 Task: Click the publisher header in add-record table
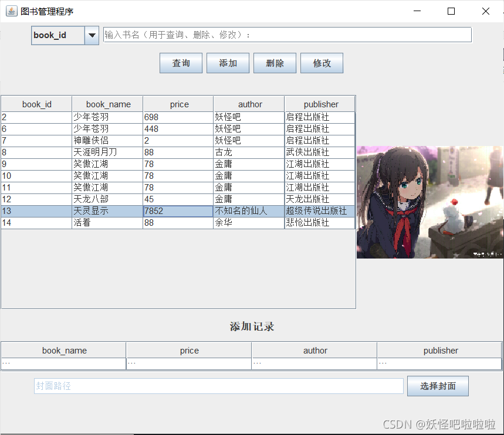(x=439, y=350)
